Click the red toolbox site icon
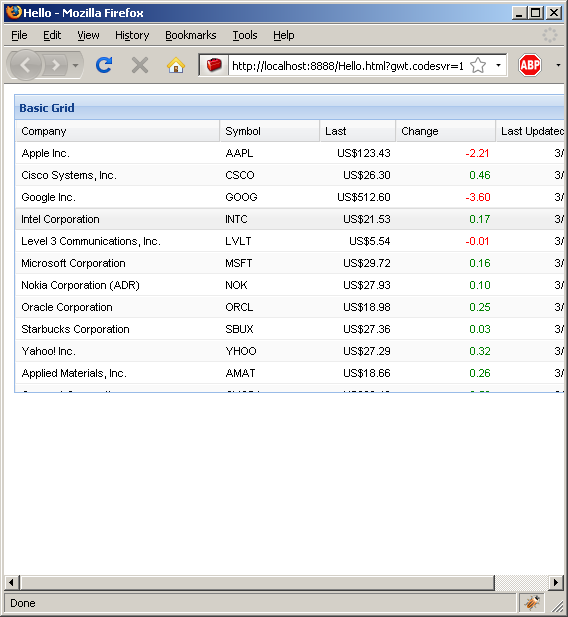 (x=214, y=65)
